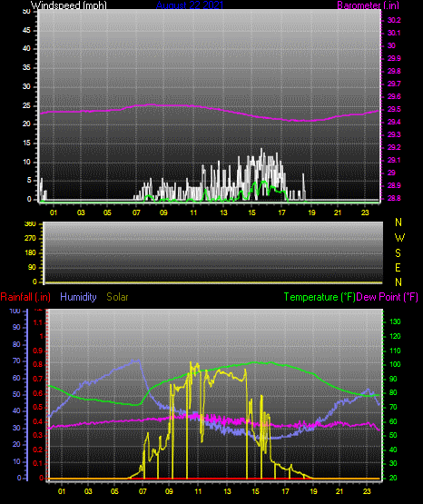The height and width of the screenshot is (504, 423).
Task: Click the Barometer (.in) axis title
Action: pos(368,5)
